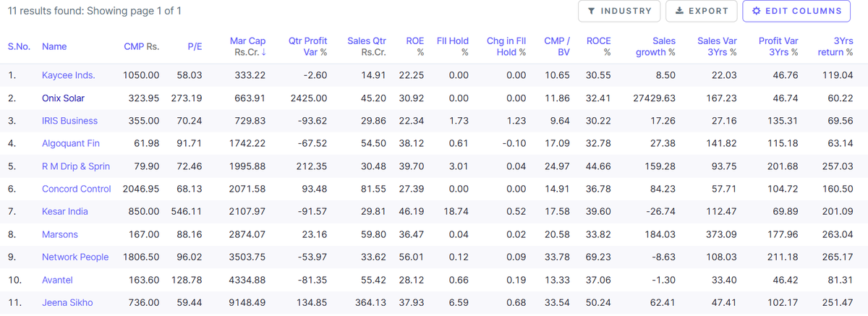This screenshot has width=868, height=316.
Task: Select Onix Solar sales growth 27429.63
Action: pos(654,98)
